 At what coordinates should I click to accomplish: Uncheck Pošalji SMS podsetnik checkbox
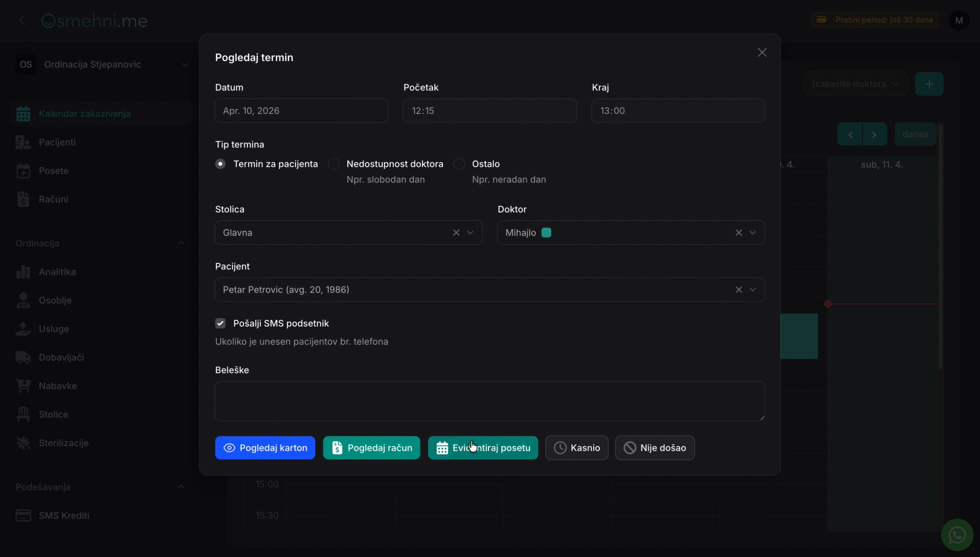[220, 323]
